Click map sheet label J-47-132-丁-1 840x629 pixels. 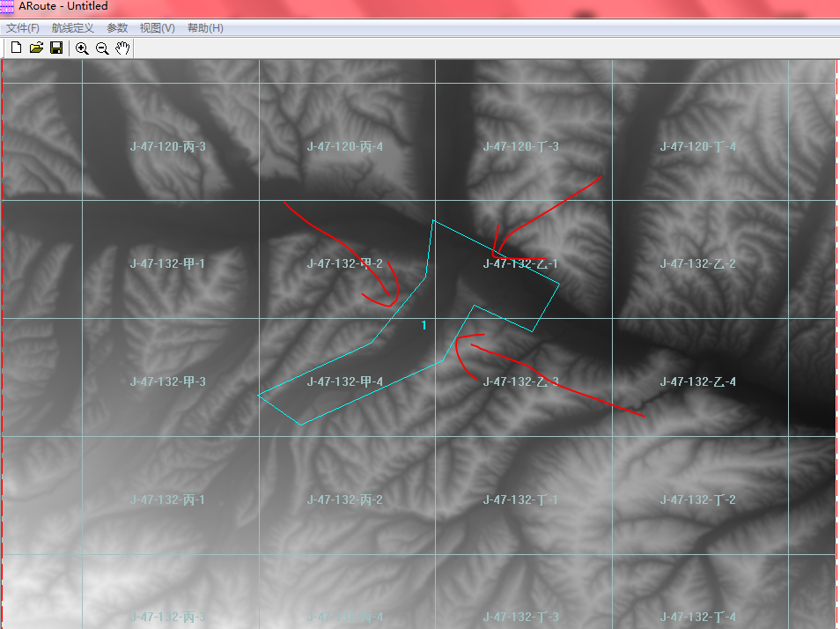pos(520,499)
